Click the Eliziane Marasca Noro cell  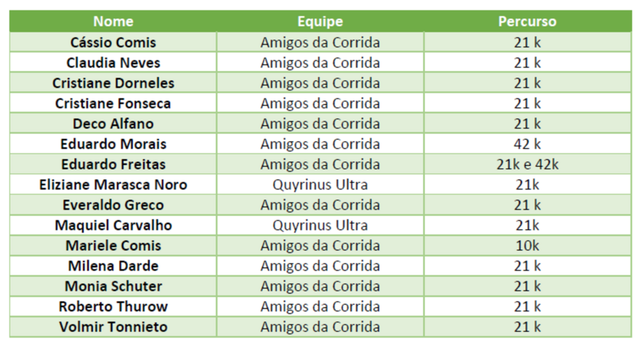(x=113, y=185)
